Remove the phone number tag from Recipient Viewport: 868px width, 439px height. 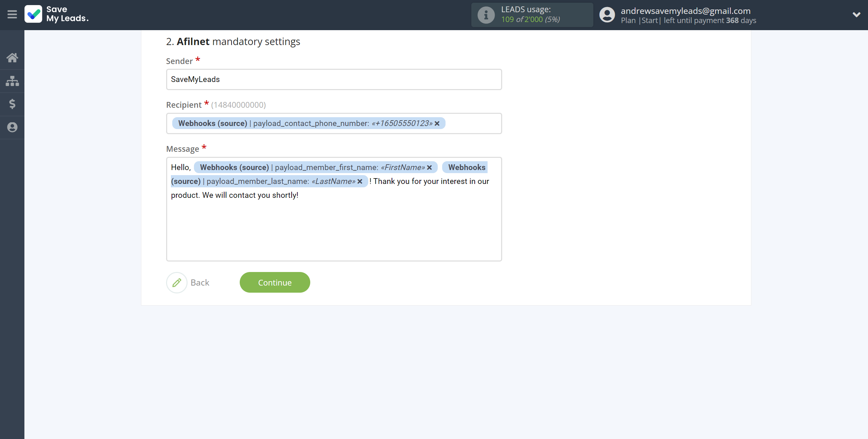coord(437,124)
